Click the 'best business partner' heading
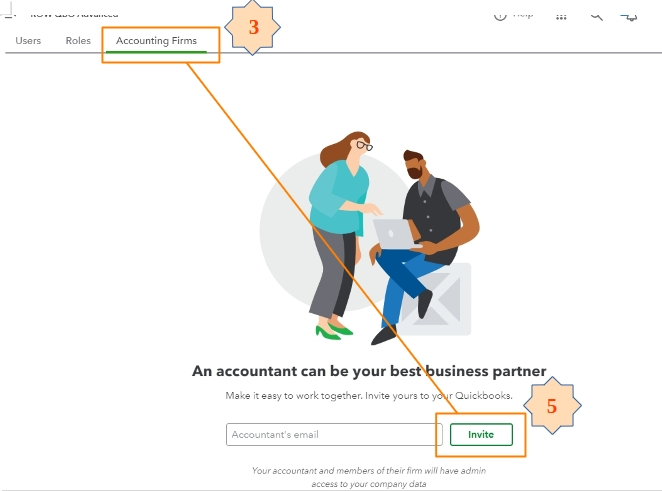 tap(369, 371)
